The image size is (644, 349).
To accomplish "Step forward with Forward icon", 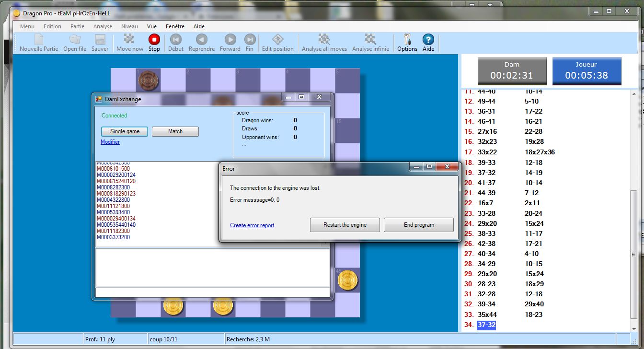I will 230,40.
